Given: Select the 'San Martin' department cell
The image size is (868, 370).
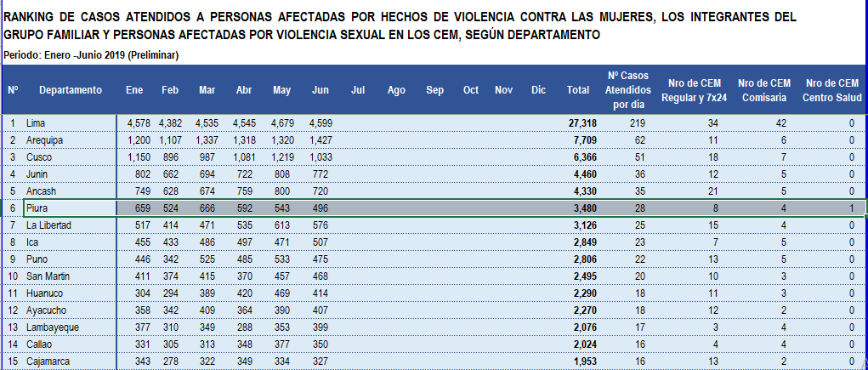Looking at the screenshot, I should click(48, 276).
